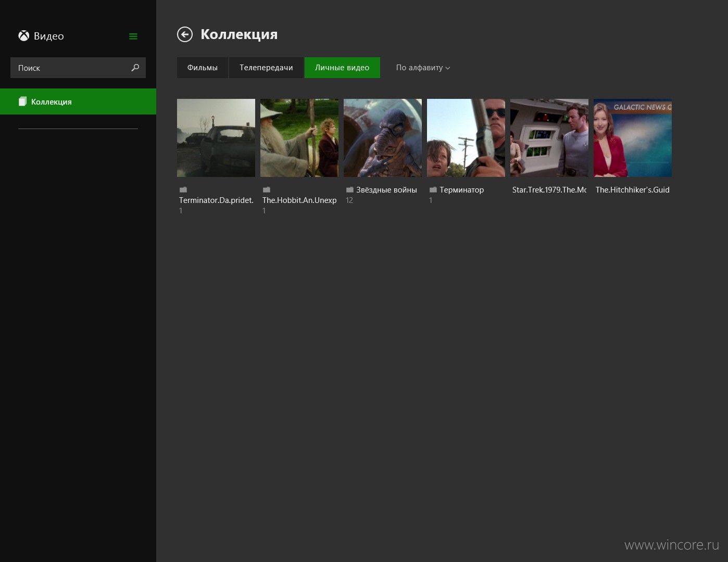Focus the Поиск search field
728x562 pixels.
pos(78,68)
